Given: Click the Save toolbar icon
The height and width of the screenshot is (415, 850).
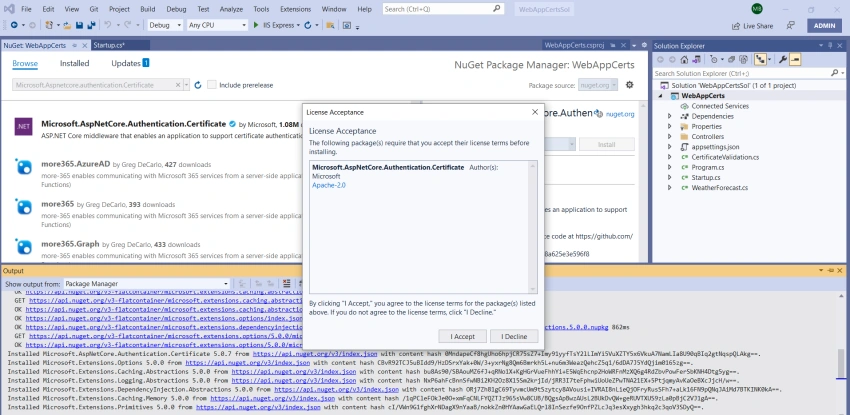Looking at the screenshot, I should click(x=80, y=25).
